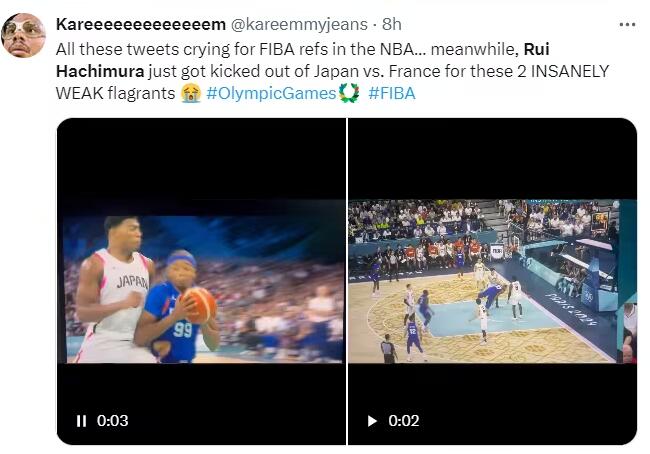Open the #OlympicGames hashtag
This screenshot has height=454, width=650.
point(271,93)
